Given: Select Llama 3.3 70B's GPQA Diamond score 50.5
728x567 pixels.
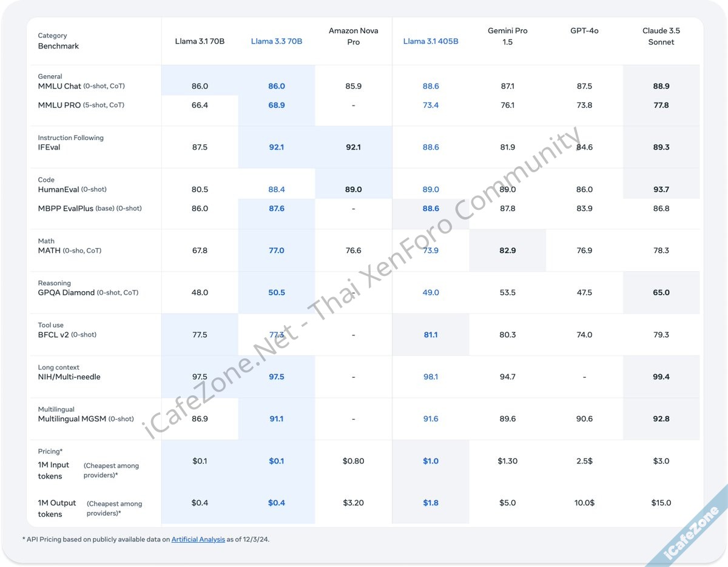Looking at the screenshot, I should 276,292.
